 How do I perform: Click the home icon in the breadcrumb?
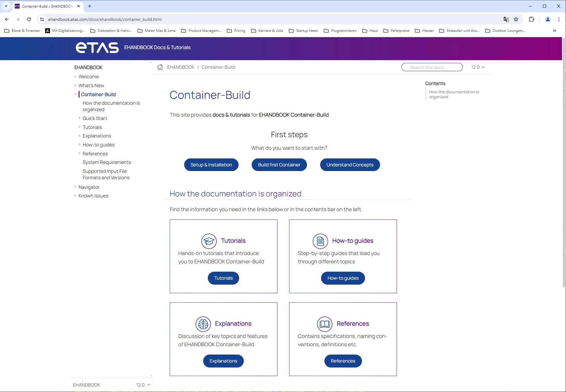[160, 67]
